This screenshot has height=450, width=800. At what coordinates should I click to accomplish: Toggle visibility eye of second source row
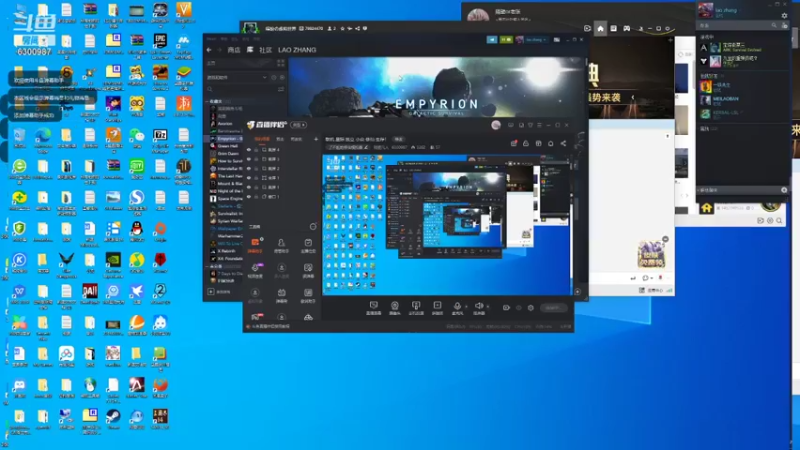[249, 159]
